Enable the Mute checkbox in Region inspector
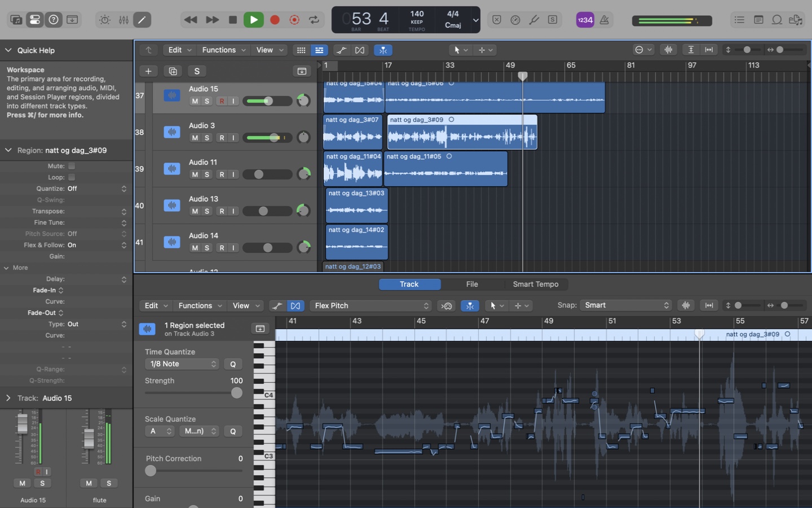Viewport: 812px width, 508px height. (72, 166)
